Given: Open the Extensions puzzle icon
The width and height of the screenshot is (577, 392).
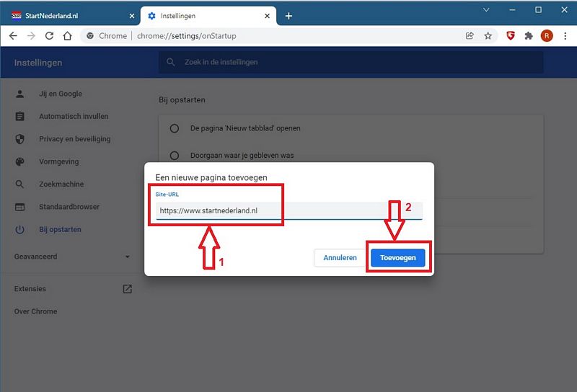Looking at the screenshot, I should tap(529, 36).
